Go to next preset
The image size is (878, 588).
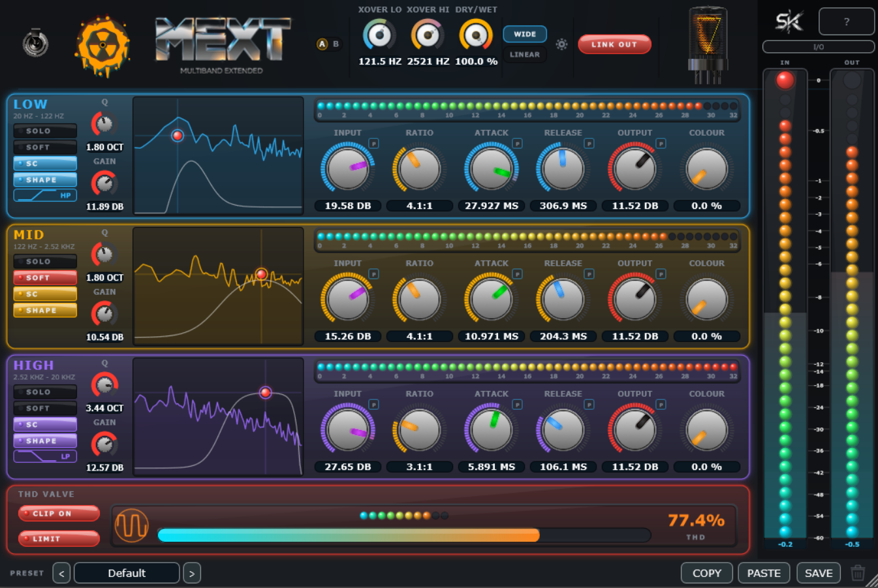(192, 573)
